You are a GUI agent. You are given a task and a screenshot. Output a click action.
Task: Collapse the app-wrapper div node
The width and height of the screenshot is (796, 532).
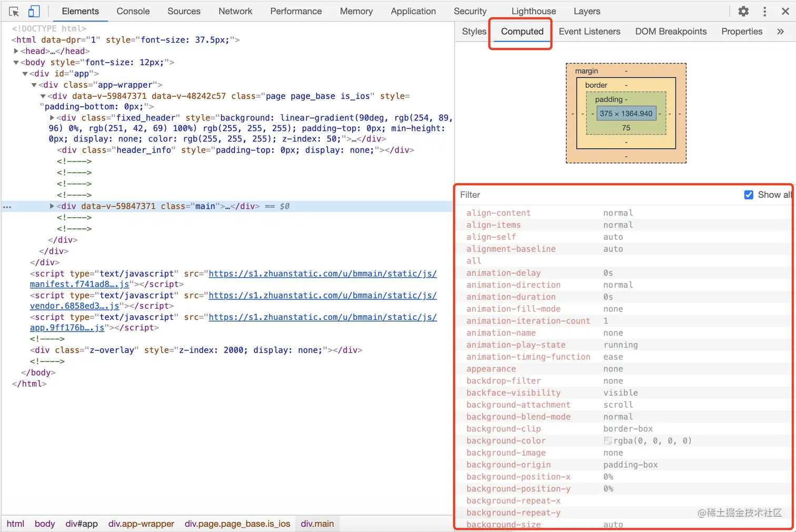point(34,85)
